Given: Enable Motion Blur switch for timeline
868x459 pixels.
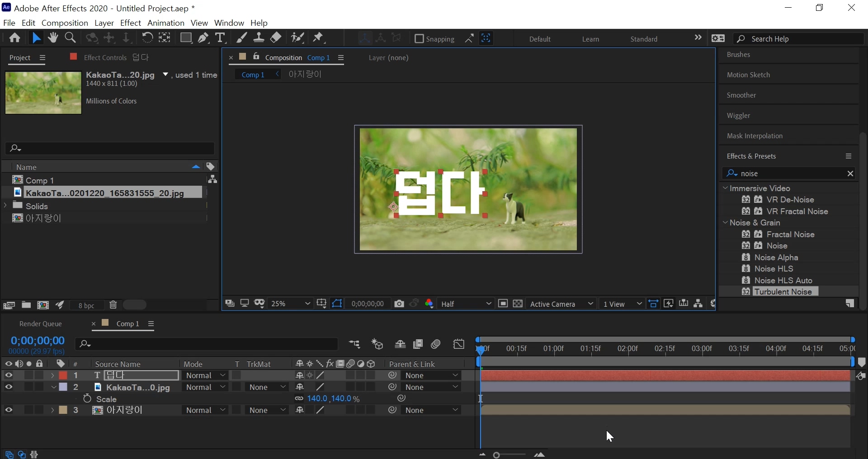Looking at the screenshot, I should pyautogui.click(x=436, y=344).
